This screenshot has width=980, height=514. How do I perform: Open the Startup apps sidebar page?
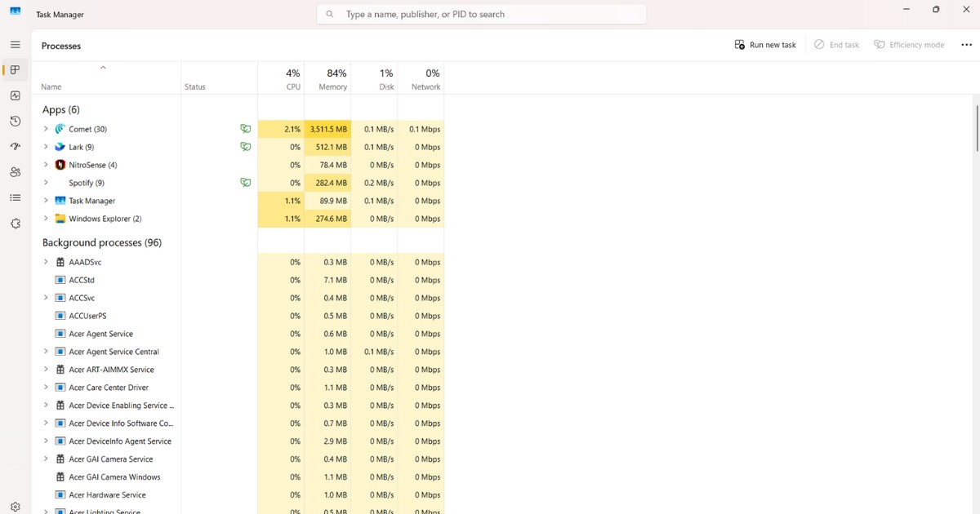15,146
